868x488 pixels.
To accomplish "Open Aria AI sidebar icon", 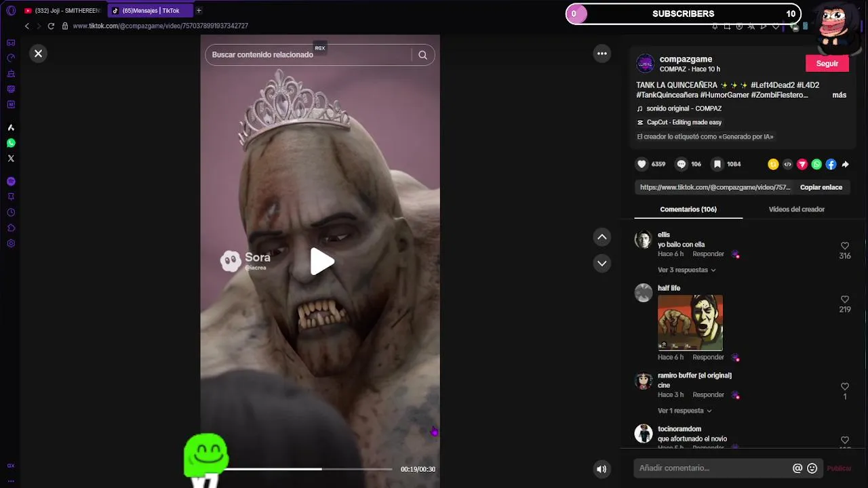I will [x=11, y=127].
